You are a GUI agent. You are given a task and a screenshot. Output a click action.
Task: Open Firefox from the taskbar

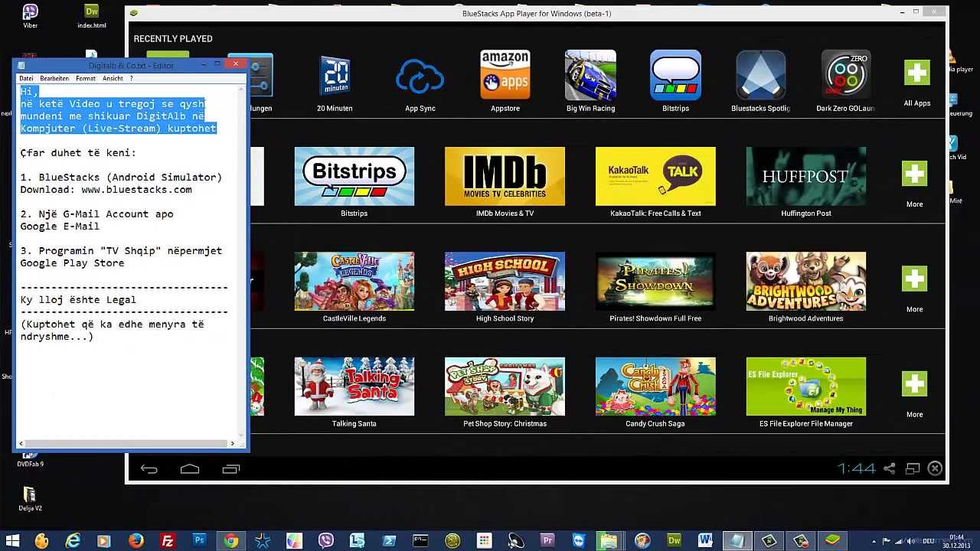pyautogui.click(x=136, y=541)
